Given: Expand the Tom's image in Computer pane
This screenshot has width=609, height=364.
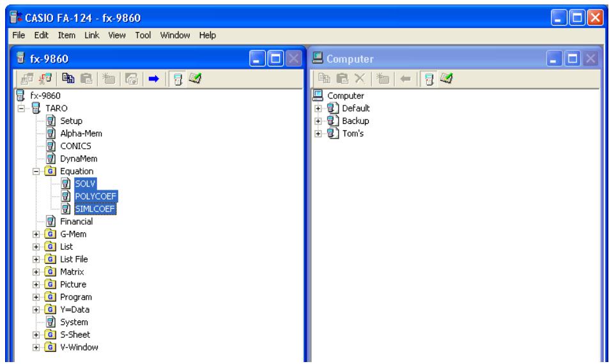Looking at the screenshot, I should pyautogui.click(x=318, y=133).
